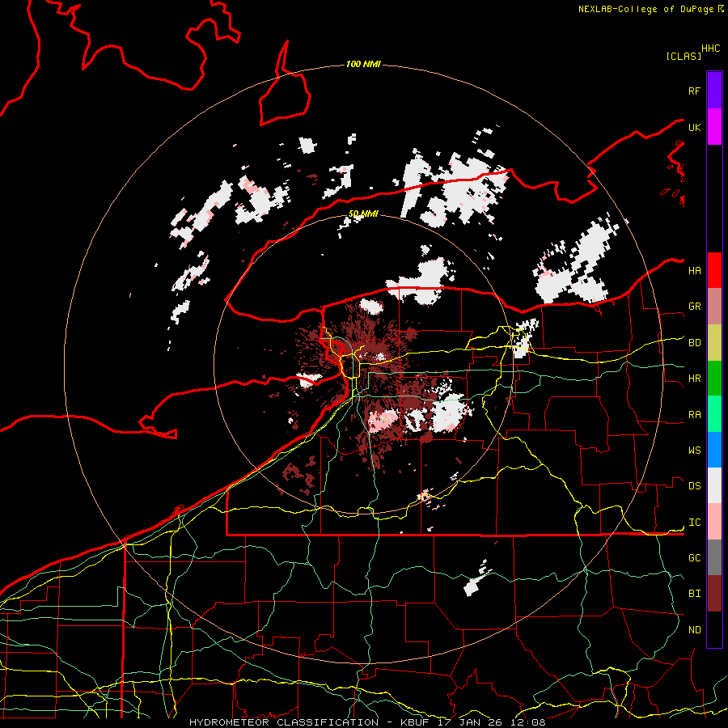Select the GR dusty-pink legend swatch
This screenshot has width=728, height=728.
pos(714,307)
